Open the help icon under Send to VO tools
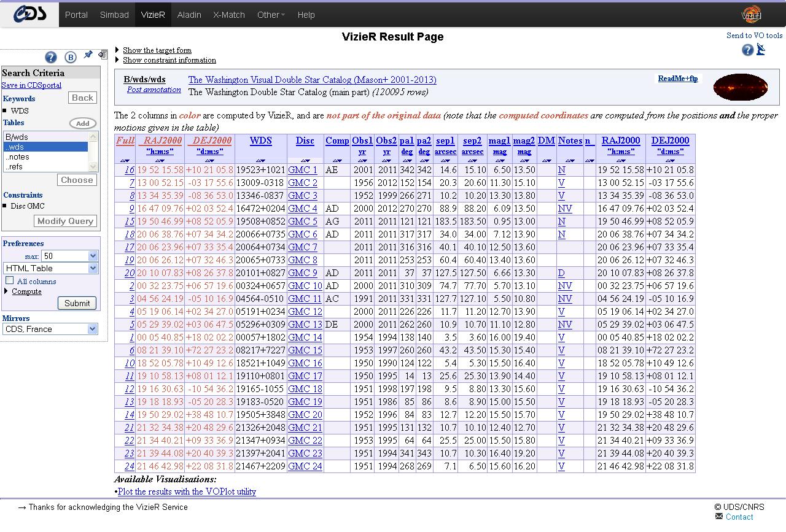Screen dimensions: 786x532 click(x=747, y=50)
